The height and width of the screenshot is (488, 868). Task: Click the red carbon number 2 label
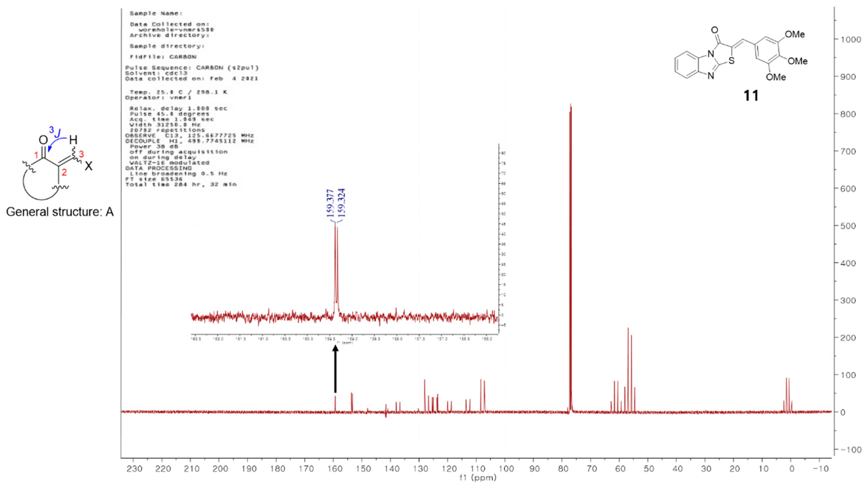point(64,173)
